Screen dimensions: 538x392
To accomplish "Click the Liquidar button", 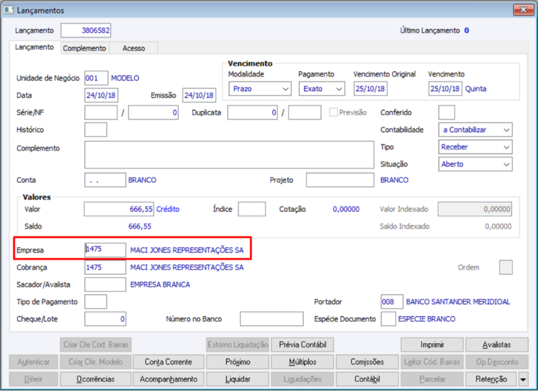I will [238, 379].
